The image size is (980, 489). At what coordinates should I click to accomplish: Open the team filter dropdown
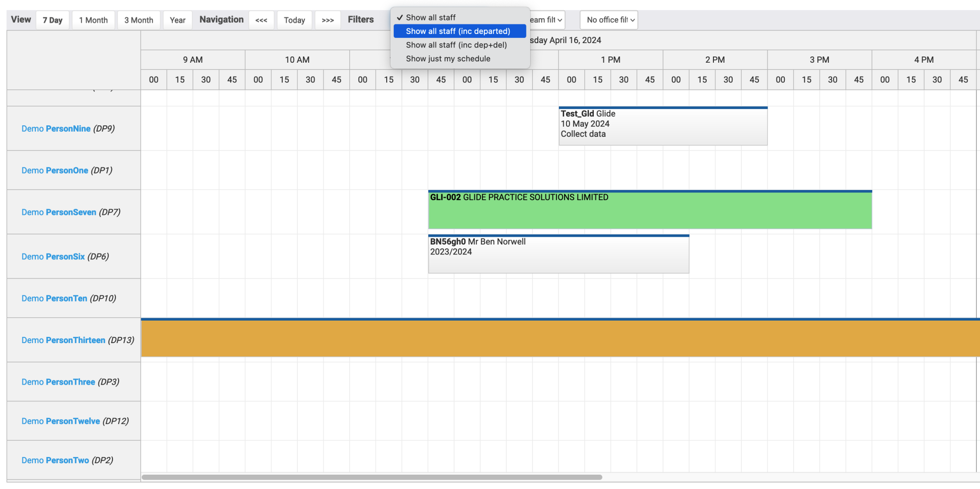(546, 20)
